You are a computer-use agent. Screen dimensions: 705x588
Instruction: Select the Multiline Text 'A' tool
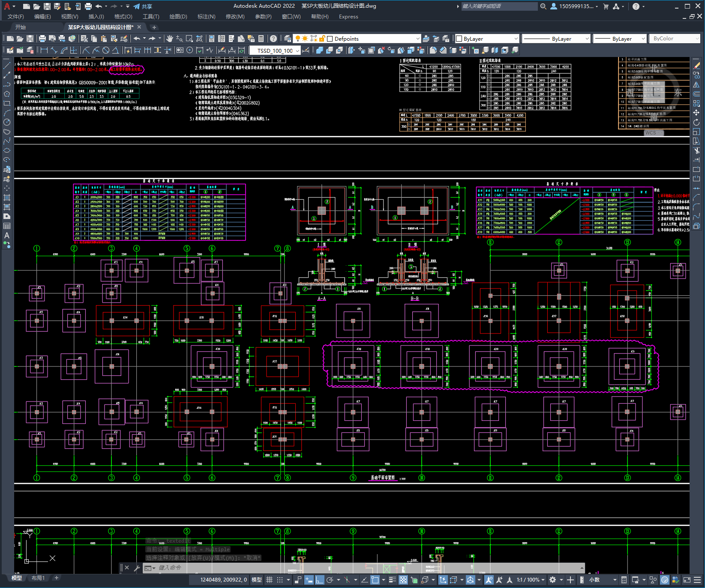[7, 235]
